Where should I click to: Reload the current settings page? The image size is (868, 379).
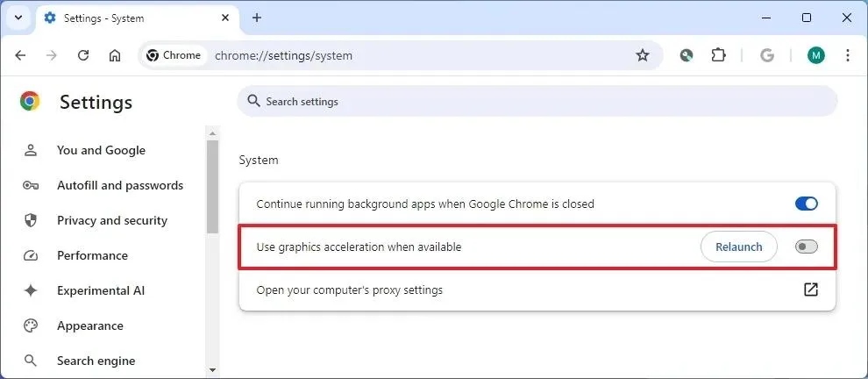[x=83, y=55]
